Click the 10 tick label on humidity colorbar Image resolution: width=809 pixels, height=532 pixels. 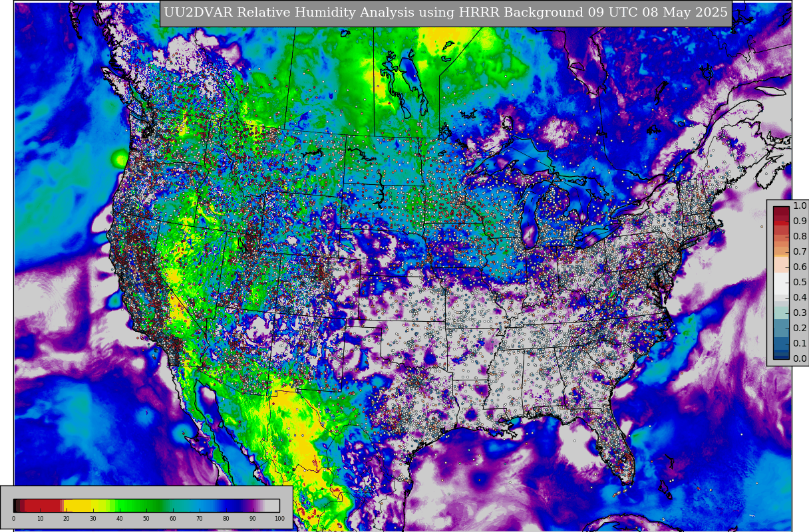pyautogui.click(x=40, y=519)
